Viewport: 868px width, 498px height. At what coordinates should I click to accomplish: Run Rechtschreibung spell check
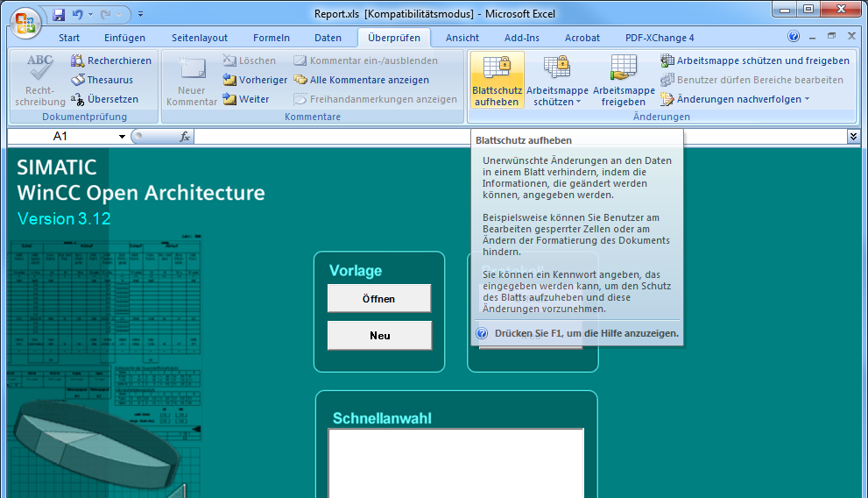pos(40,81)
